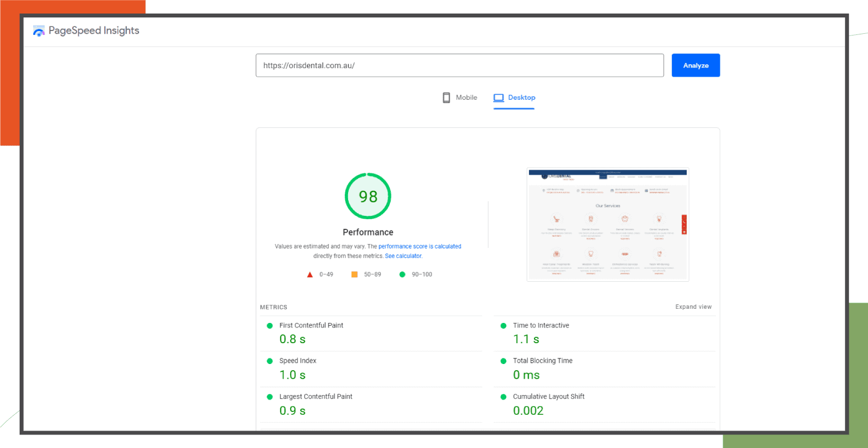
Task: Click green dot beside Time to Interactive
Action: [504, 326]
